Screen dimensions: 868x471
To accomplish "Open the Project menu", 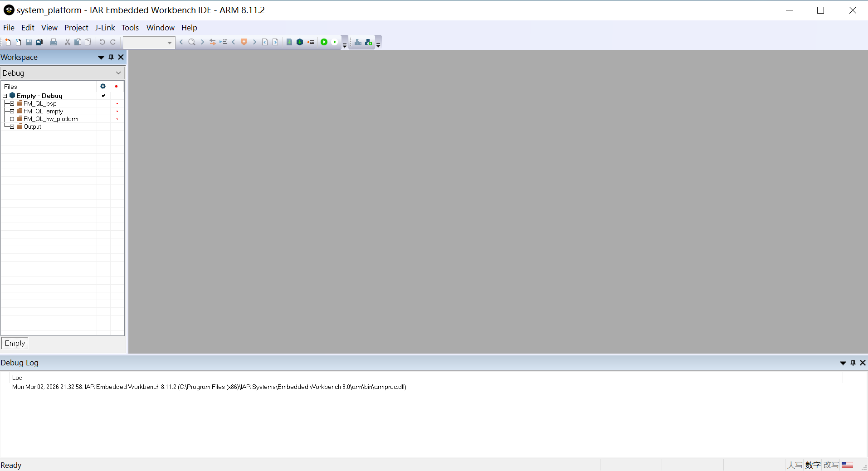I will coord(76,28).
